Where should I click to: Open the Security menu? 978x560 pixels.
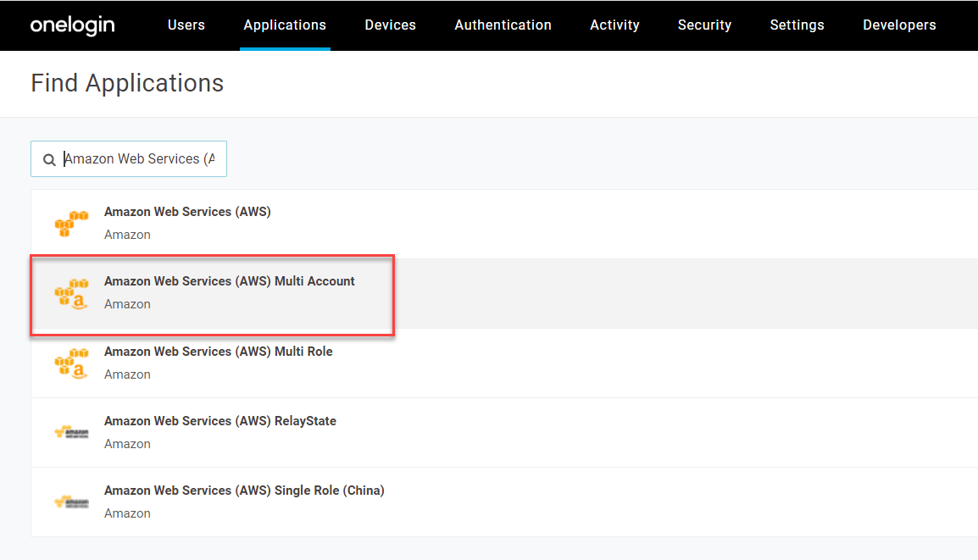pos(704,25)
